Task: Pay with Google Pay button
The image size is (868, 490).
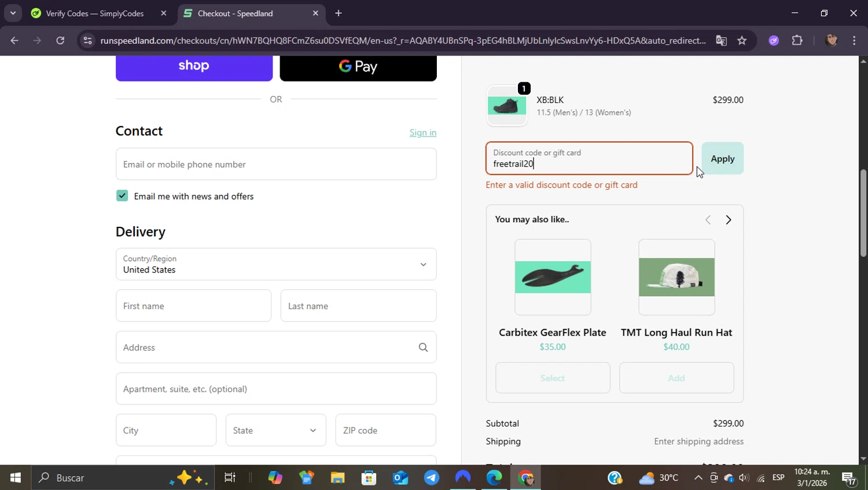Action: 358,67
